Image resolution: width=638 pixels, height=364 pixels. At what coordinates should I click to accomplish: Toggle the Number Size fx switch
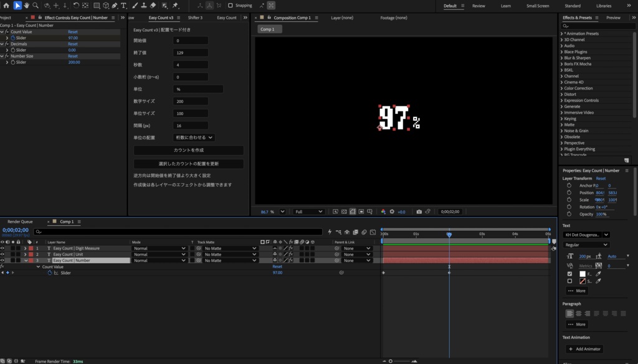[x=7, y=56]
